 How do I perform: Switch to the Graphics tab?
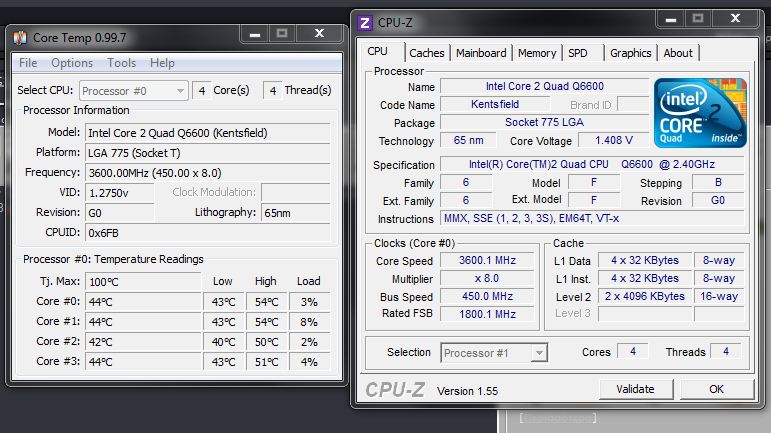tap(630, 53)
